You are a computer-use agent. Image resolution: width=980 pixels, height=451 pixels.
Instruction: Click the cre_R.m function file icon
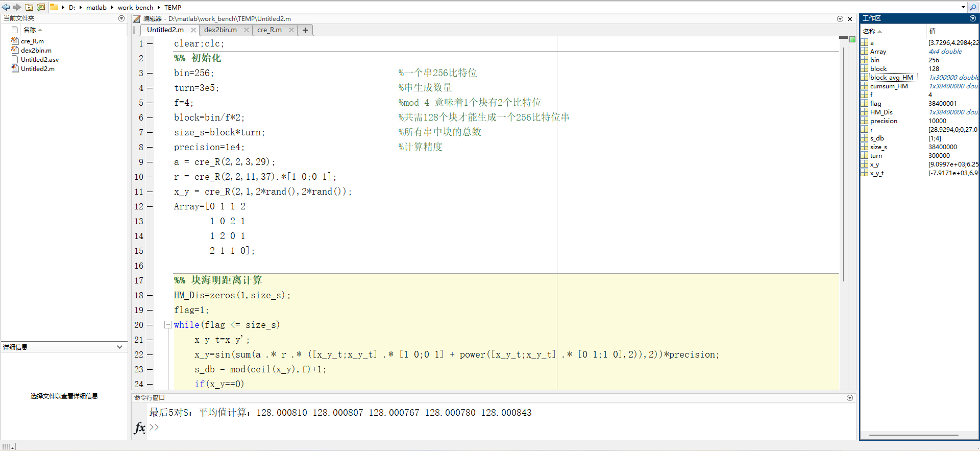15,41
